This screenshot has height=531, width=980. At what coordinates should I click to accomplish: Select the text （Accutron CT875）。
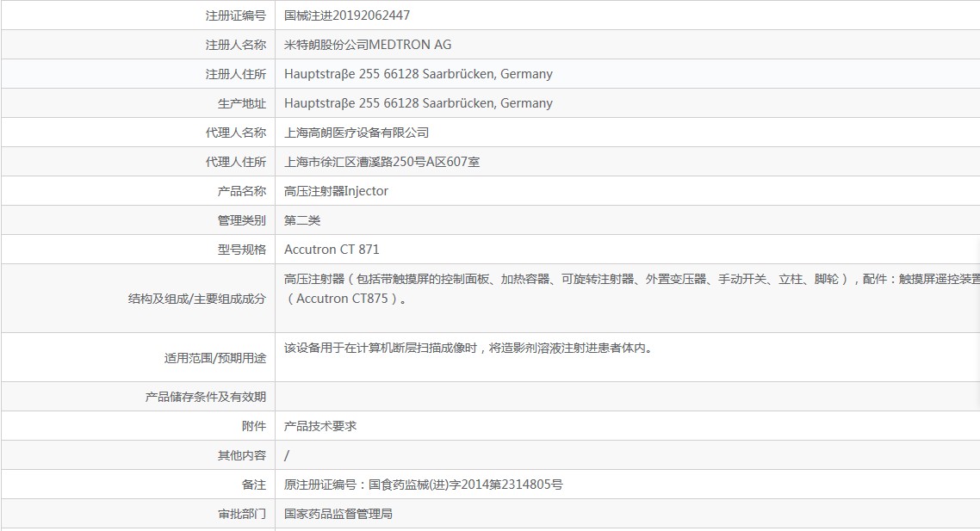347,299
